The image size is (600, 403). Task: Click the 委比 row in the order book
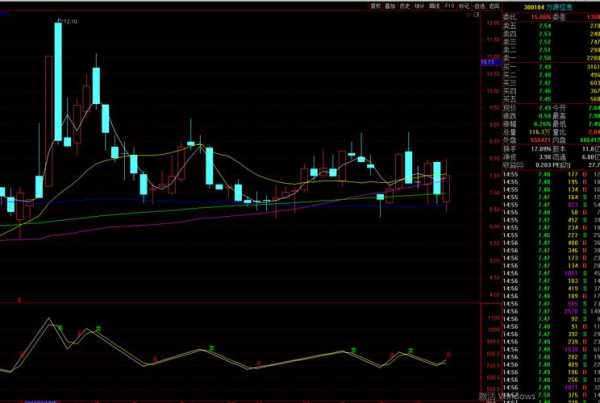click(511, 16)
